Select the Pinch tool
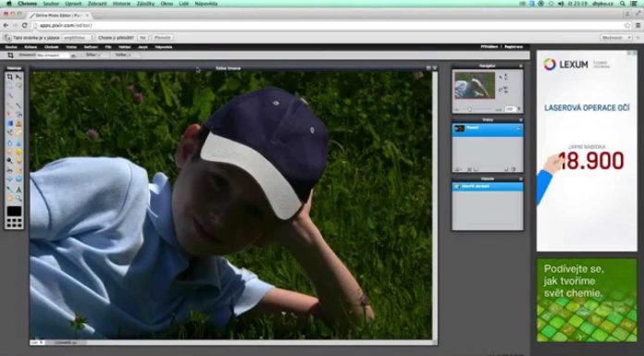Viewport: 644px width, 356px height. [x=19, y=179]
